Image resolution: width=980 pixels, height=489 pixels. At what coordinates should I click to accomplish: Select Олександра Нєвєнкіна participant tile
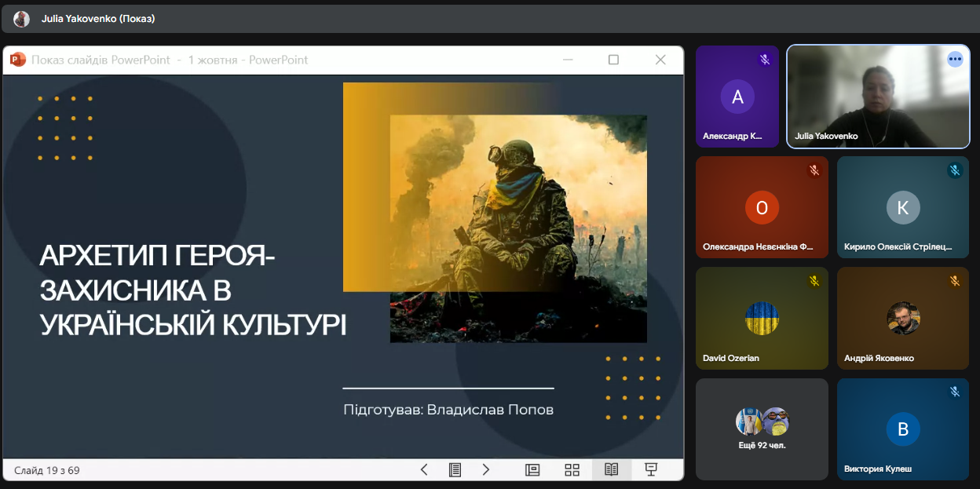click(x=762, y=207)
